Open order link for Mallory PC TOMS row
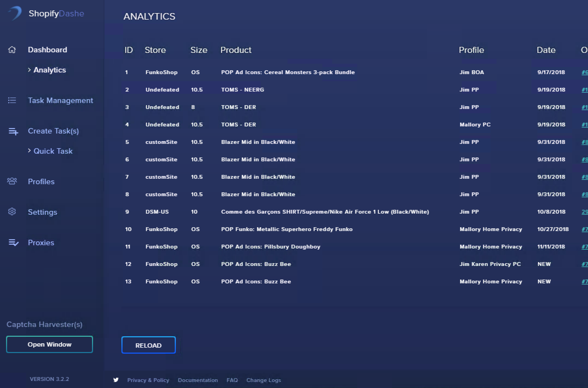588x388 pixels. click(x=585, y=125)
